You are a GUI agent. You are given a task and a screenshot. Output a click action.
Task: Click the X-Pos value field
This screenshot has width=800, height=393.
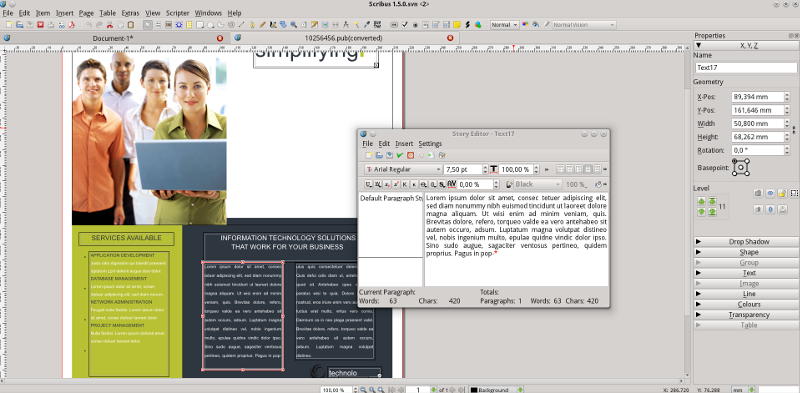click(x=757, y=96)
